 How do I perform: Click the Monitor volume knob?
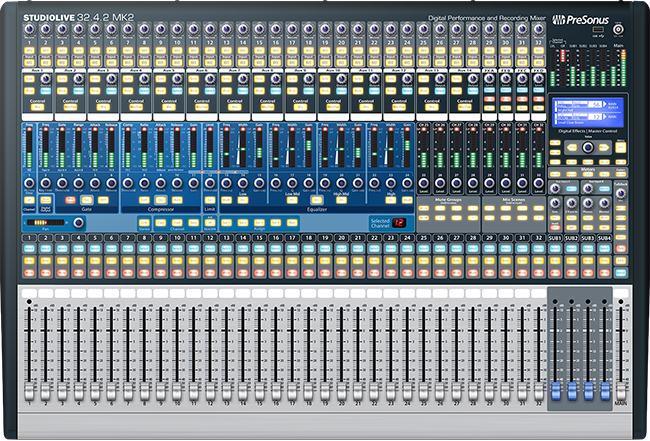coord(604,203)
